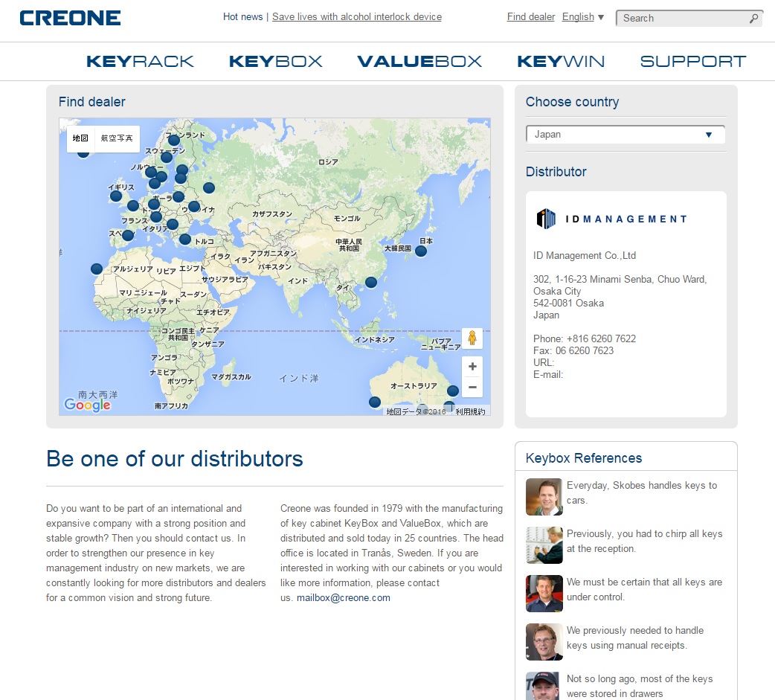775x700 pixels.
Task: Select the Hong Kong area map marker
Action: click(370, 282)
